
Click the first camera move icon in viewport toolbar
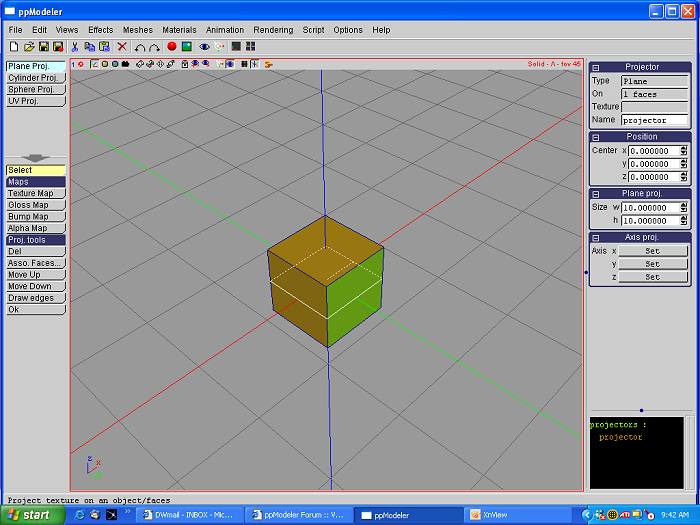(140, 64)
